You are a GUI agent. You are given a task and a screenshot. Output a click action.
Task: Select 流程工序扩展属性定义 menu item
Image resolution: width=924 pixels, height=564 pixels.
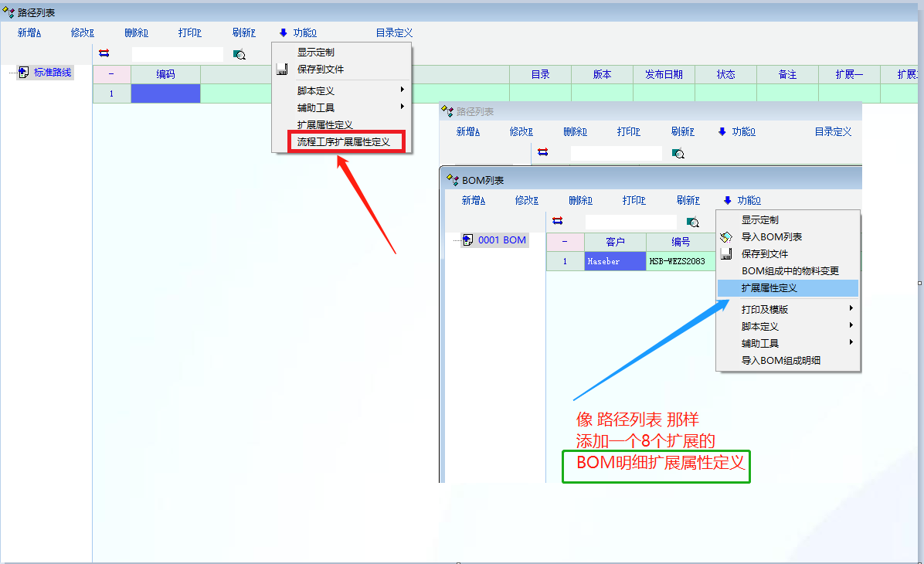tap(344, 142)
